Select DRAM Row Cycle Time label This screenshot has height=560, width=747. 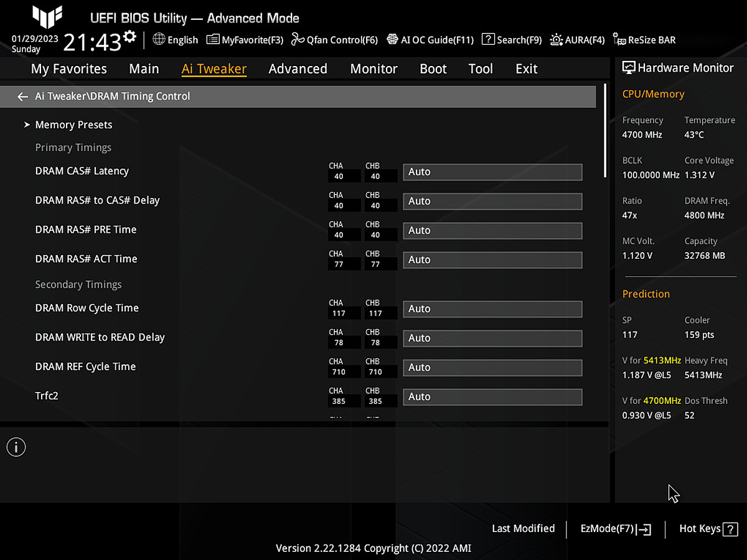tap(87, 308)
